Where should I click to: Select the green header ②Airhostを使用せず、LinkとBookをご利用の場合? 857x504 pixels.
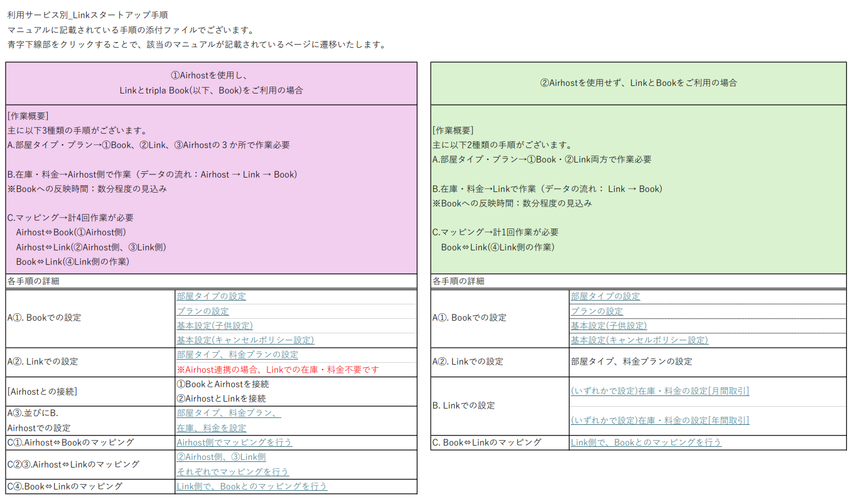(639, 83)
